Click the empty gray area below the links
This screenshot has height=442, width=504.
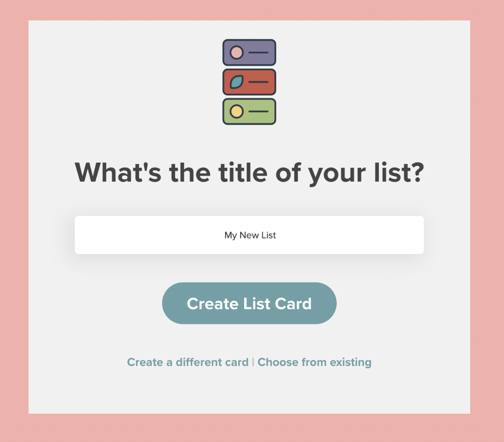coord(249,391)
